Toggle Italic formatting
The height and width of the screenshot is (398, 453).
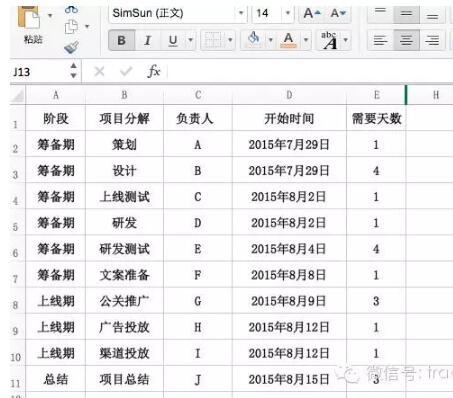pyautogui.click(x=147, y=40)
